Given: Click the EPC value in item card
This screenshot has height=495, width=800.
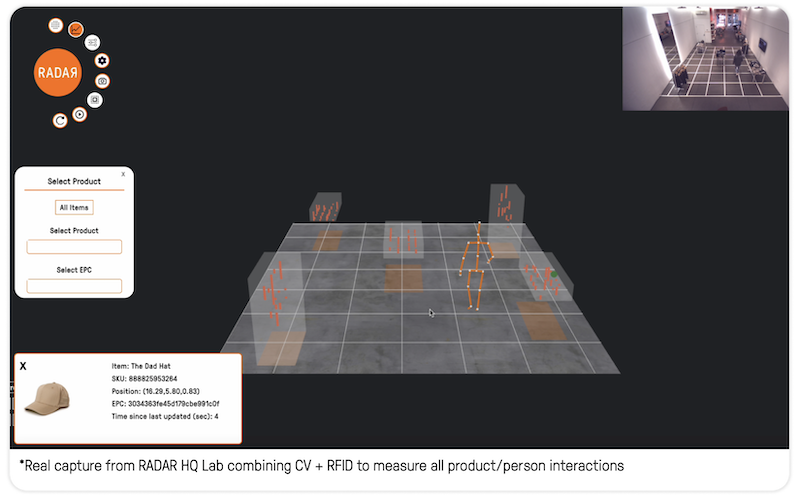Looking at the screenshot, I should (174, 404).
